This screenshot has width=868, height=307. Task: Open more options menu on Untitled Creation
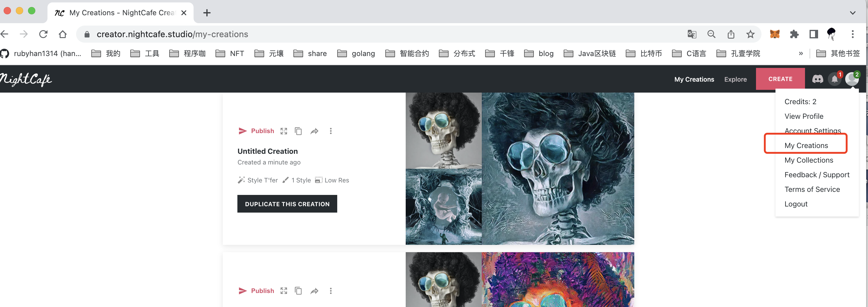click(x=331, y=131)
